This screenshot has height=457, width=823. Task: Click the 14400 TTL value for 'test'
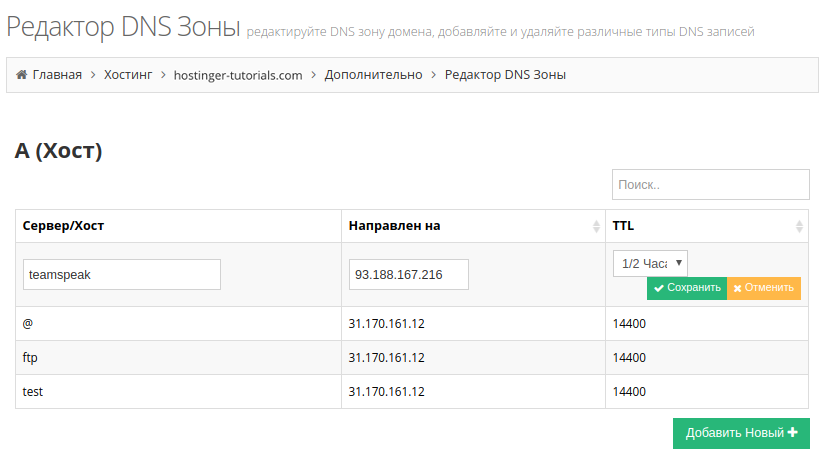coord(629,392)
